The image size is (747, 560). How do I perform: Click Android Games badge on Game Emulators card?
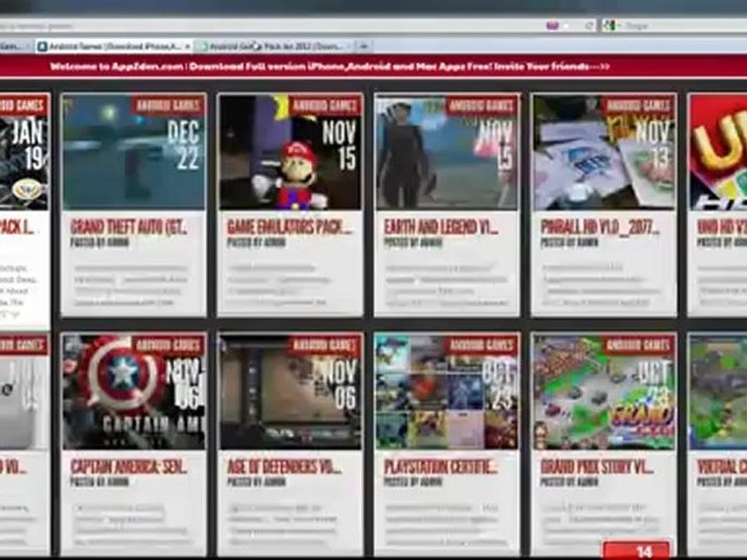(x=325, y=105)
